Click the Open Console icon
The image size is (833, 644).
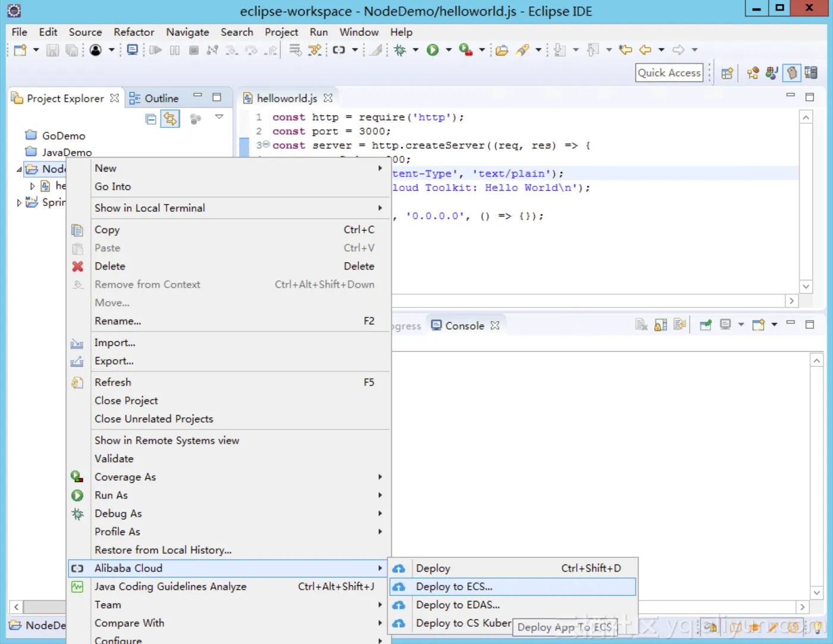[x=758, y=325]
